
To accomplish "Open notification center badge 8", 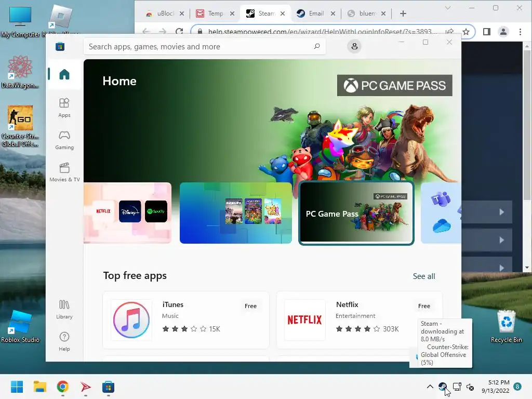I will (x=517, y=387).
